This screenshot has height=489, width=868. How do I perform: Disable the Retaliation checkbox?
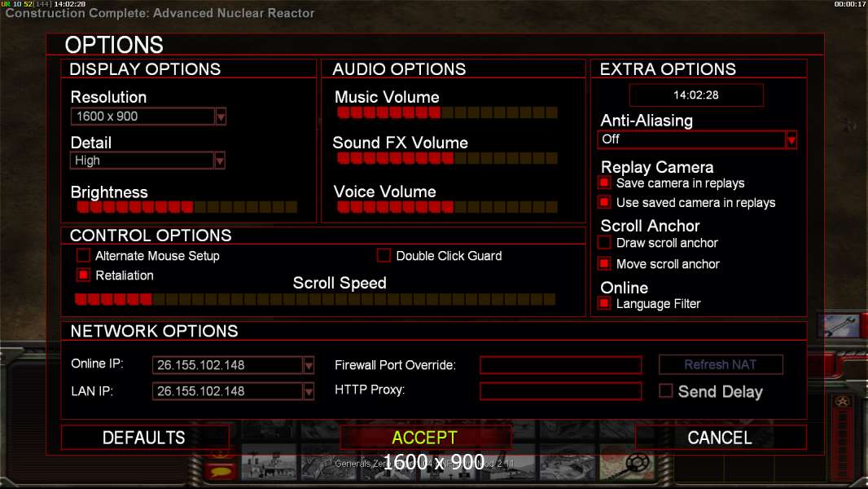pyautogui.click(x=83, y=275)
